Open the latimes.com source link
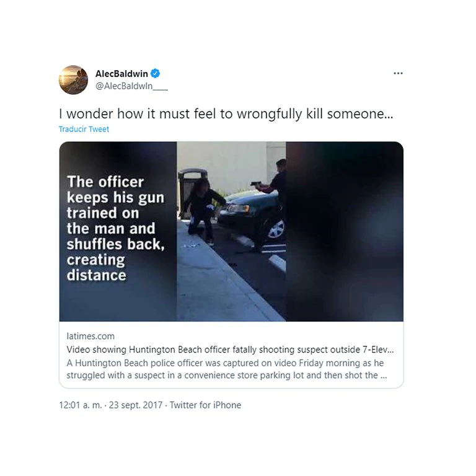Image resolution: width=476 pixels, height=476 pixels. [x=90, y=336]
